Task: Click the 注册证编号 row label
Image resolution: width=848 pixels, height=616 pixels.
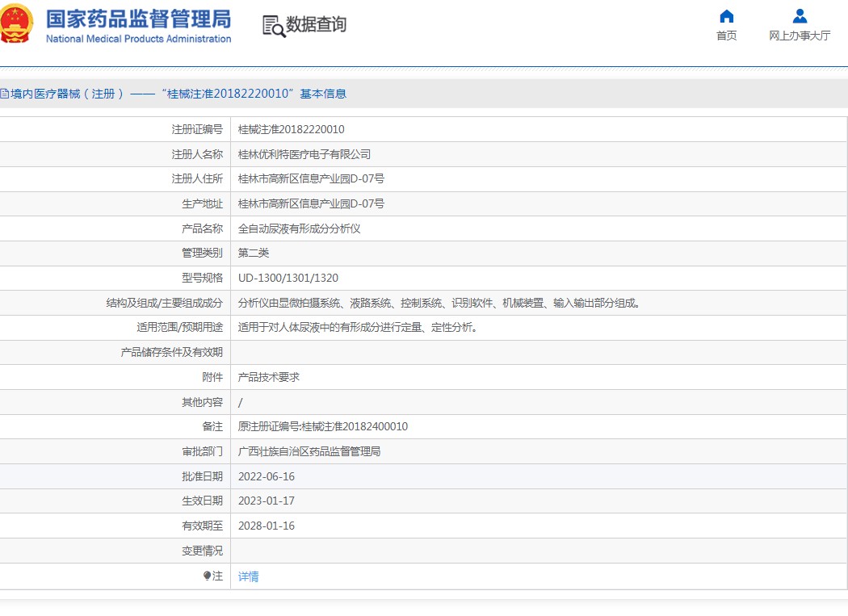Action: coord(197,129)
